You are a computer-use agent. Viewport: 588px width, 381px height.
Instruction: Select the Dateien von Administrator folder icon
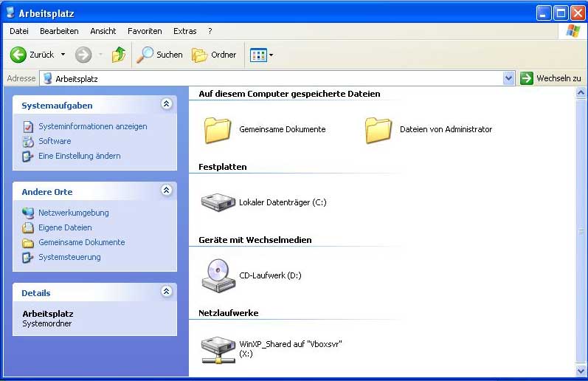click(x=378, y=130)
